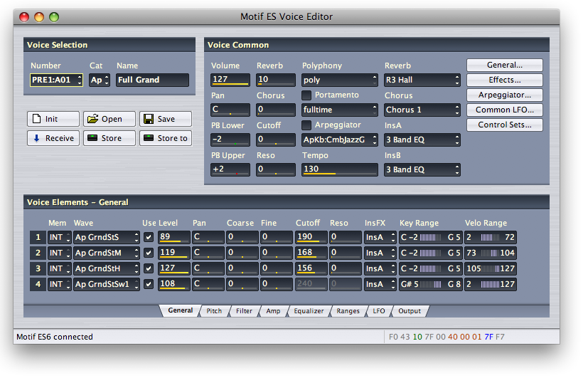Toggle the Use checkbox for element 2
The image size is (588, 383).
coord(149,253)
